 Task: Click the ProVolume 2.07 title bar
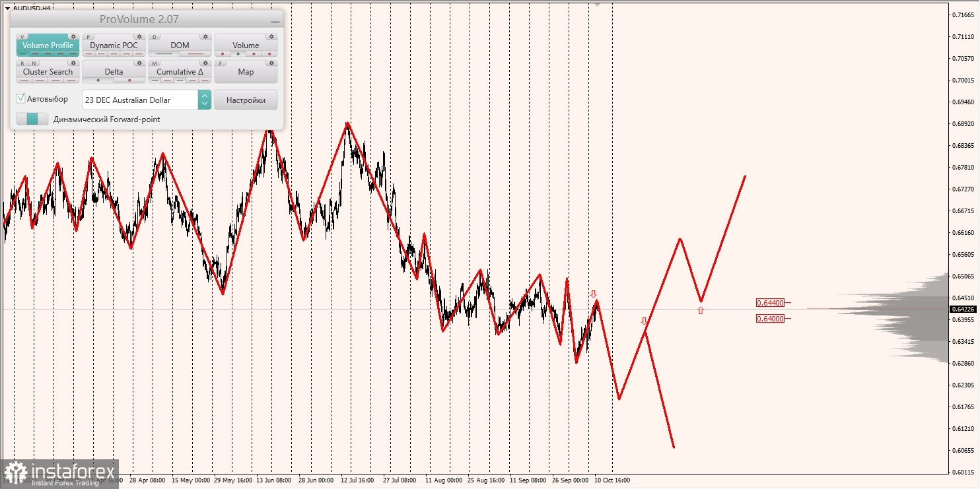(x=147, y=19)
